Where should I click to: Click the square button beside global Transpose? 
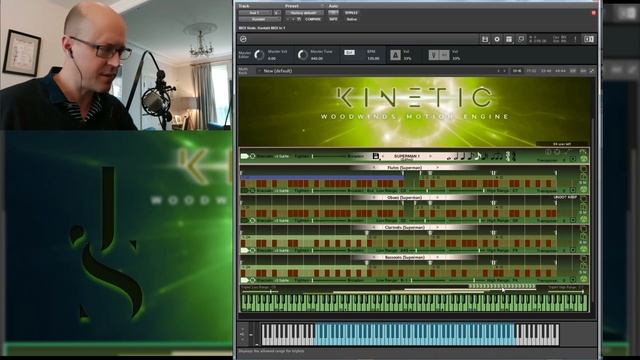point(573,159)
